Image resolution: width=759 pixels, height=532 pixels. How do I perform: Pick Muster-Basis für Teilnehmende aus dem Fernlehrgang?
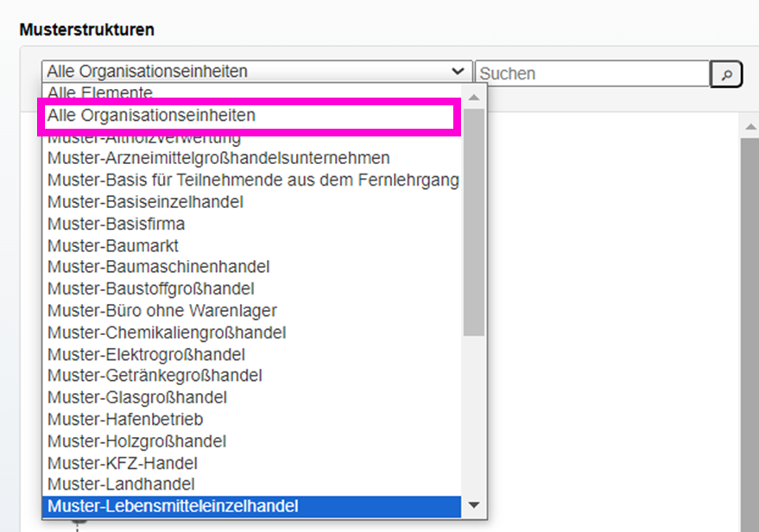tap(253, 180)
